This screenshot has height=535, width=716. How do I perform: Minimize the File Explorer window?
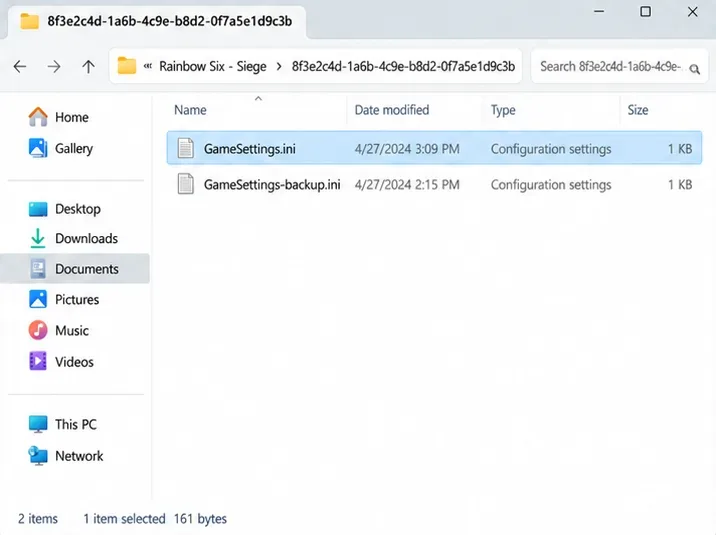[x=599, y=11]
